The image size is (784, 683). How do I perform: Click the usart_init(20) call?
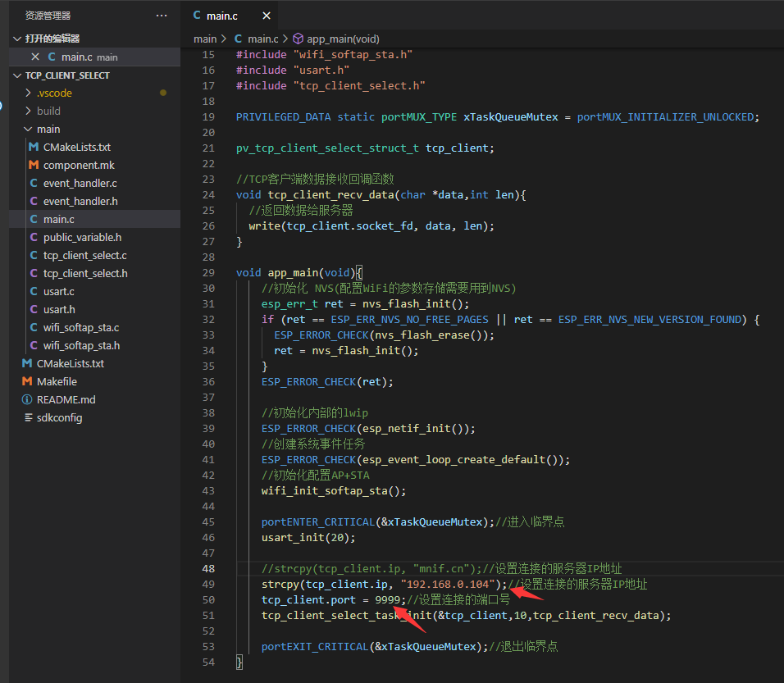[x=308, y=538]
